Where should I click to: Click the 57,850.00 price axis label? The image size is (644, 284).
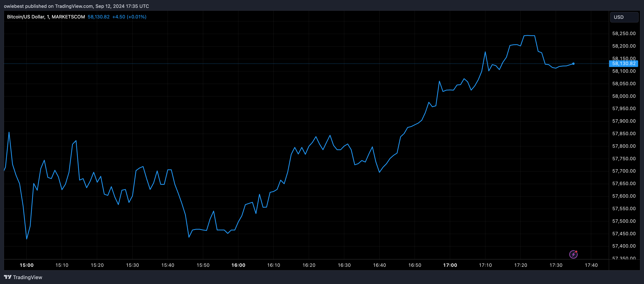[624, 133]
